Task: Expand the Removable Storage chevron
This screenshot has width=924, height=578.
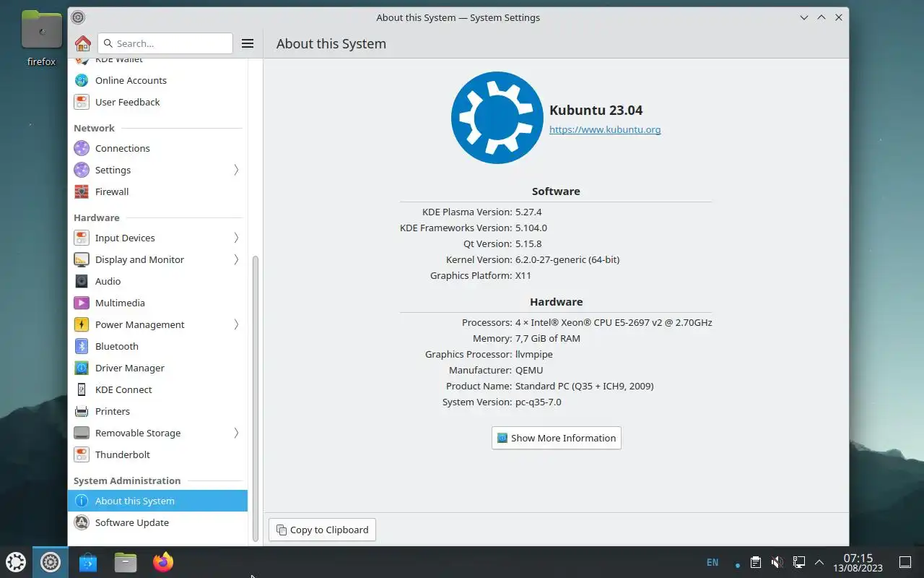Action: click(236, 433)
